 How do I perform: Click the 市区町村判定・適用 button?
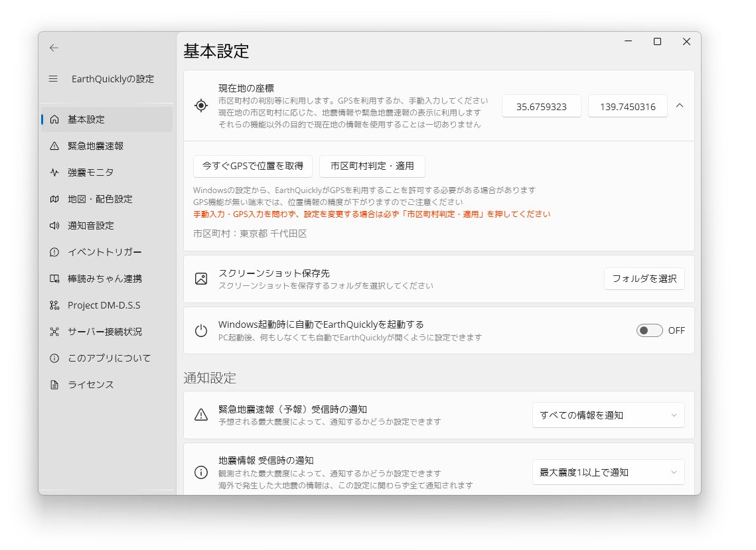pyautogui.click(x=372, y=167)
